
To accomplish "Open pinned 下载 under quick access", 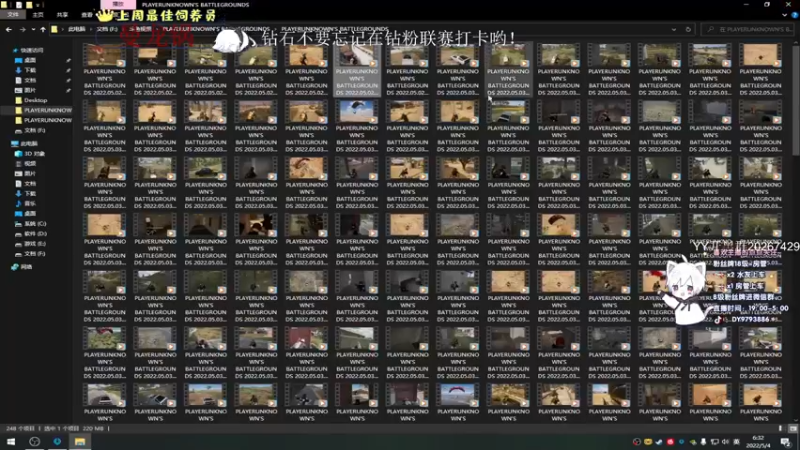I will 30,70.
